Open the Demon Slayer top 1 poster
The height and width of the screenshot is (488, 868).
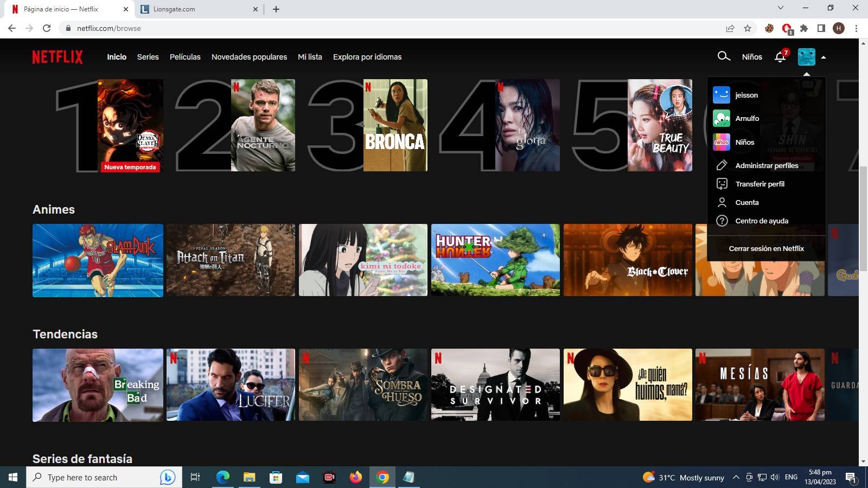click(x=130, y=125)
